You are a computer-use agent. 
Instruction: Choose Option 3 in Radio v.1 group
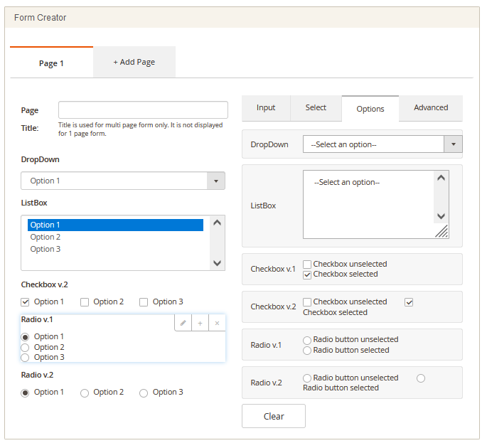point(26,357)
